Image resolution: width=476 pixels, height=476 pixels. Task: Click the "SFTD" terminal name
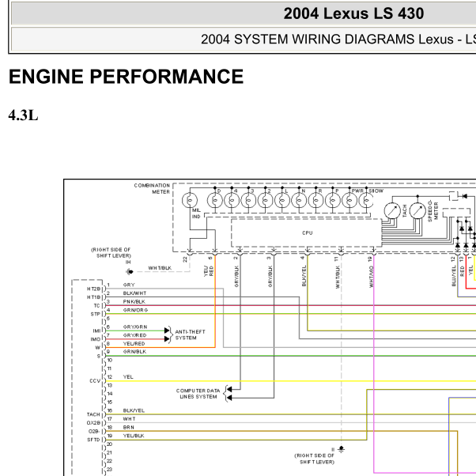pyautogui.click(x=93, y=440)
